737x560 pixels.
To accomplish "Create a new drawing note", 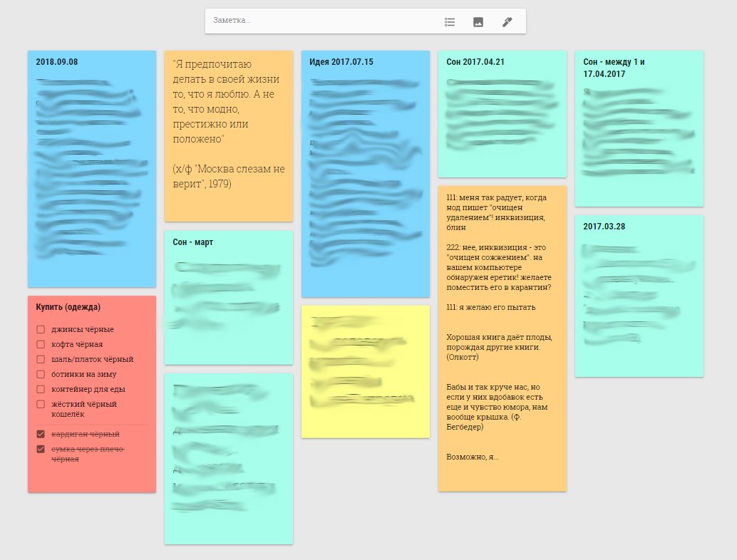I will pyautogui.click(x=507, y=21).
